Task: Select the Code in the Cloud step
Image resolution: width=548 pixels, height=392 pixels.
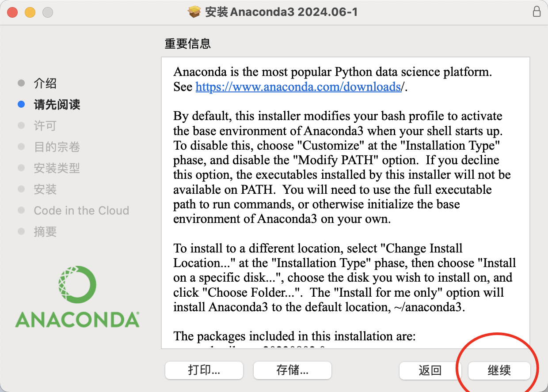Action: coord(81,211)
